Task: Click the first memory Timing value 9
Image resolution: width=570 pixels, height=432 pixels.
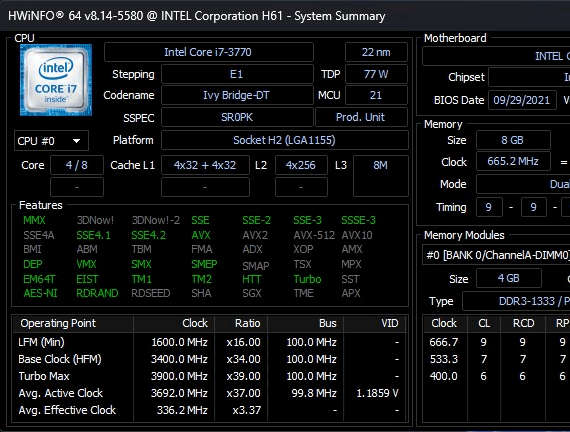Action: [489, 207]
